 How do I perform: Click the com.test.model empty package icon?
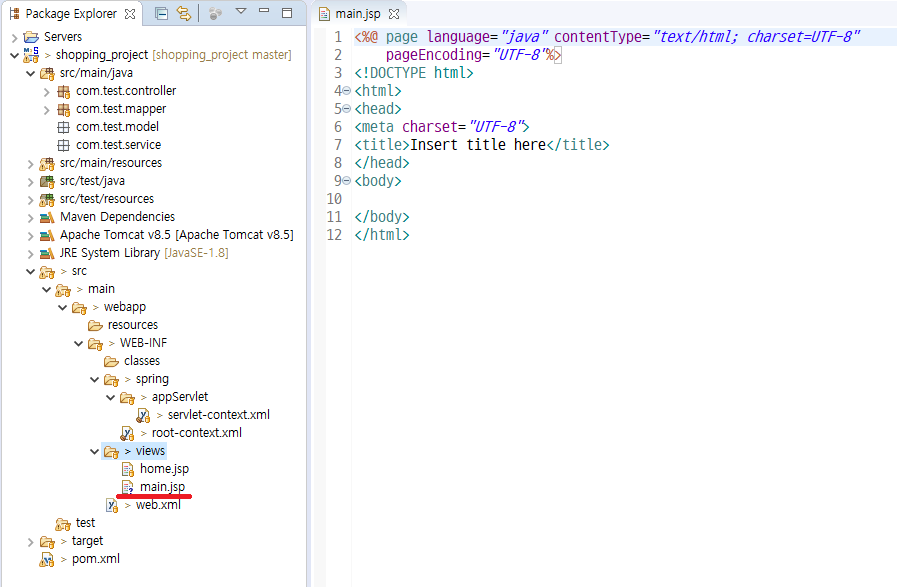point(63,128)
